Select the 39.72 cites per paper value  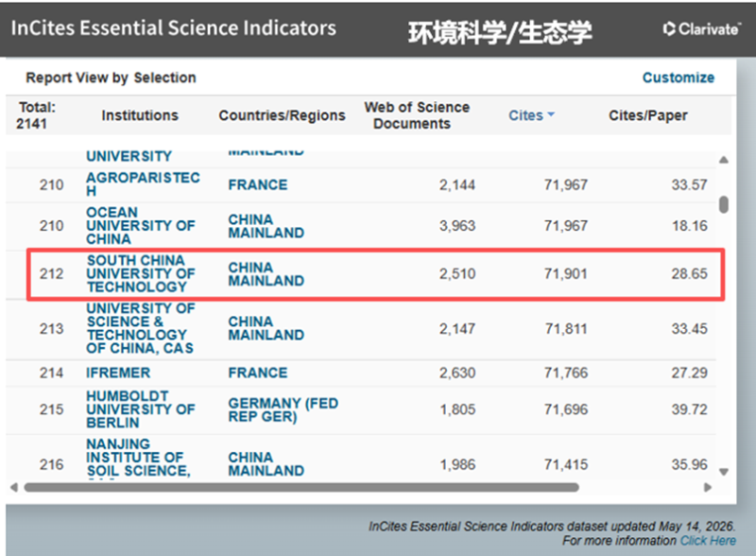[689, 409]
